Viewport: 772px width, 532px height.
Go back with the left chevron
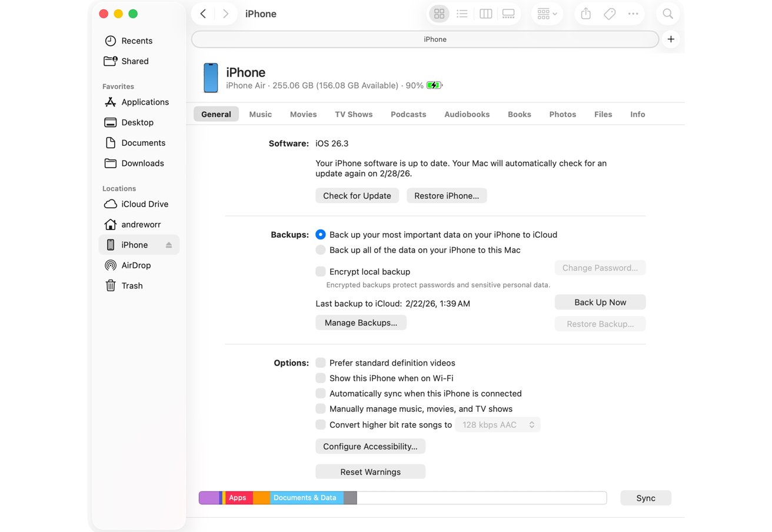click(203, 14)
